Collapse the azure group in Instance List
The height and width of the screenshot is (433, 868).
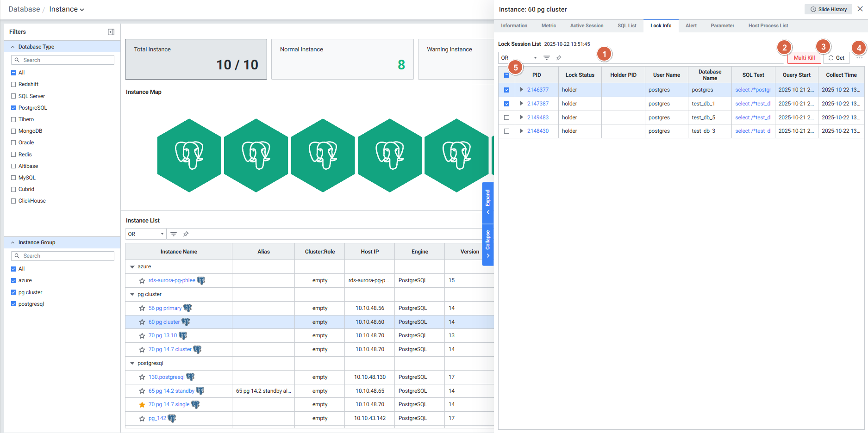[132, 267]
